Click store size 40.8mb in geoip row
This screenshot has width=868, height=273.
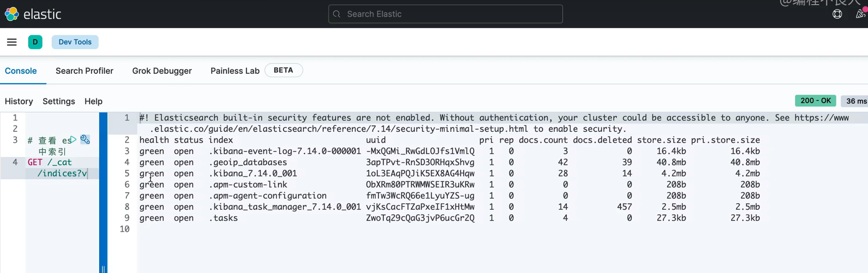671,162
